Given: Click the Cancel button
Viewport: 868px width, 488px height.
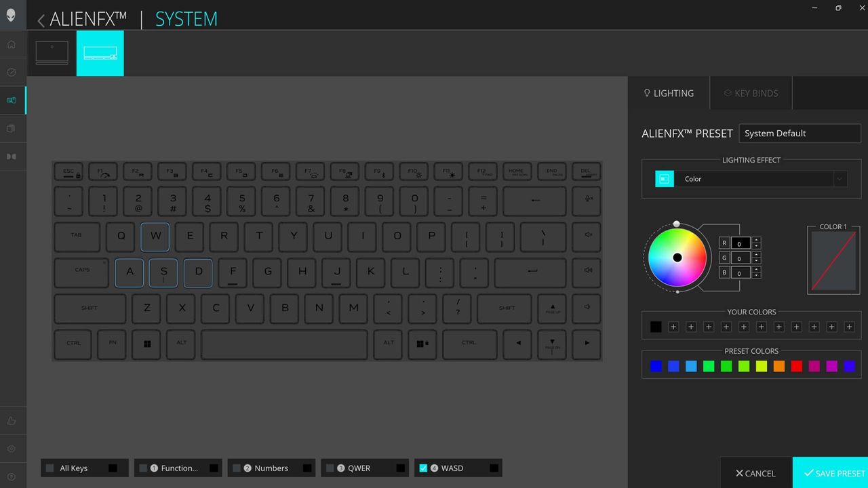Looking at the screenshot, I should click(x=756, y=473).
